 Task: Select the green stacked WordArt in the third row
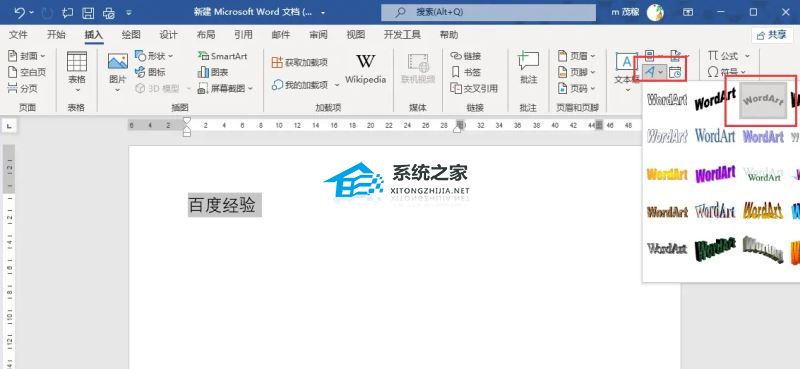[763, 174]
